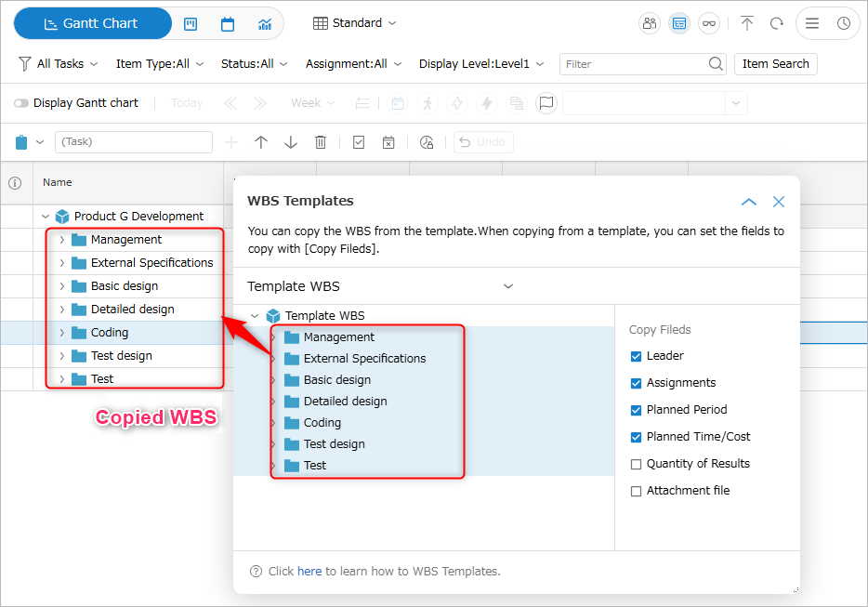Open the history clock icon
The height and width of the screenshot is (607, 868).
tap(844, 23)
